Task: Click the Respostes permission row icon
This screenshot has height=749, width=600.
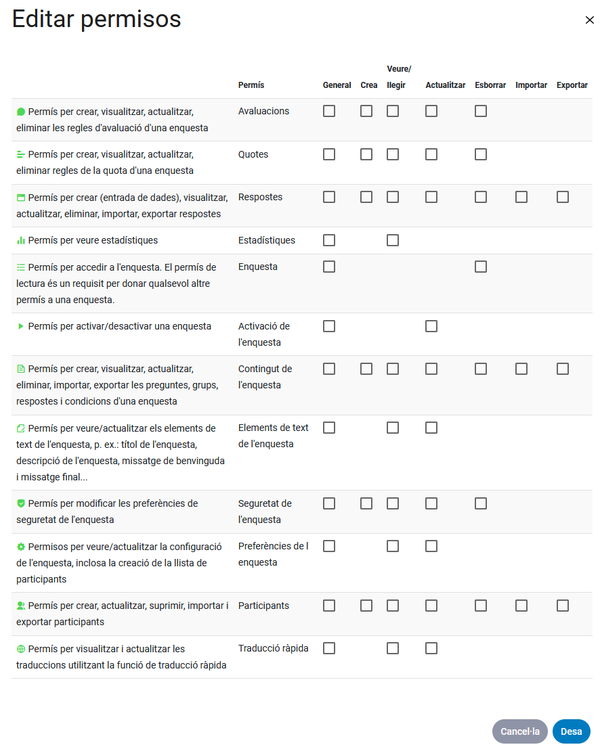Action: click(x=21, y=198)
